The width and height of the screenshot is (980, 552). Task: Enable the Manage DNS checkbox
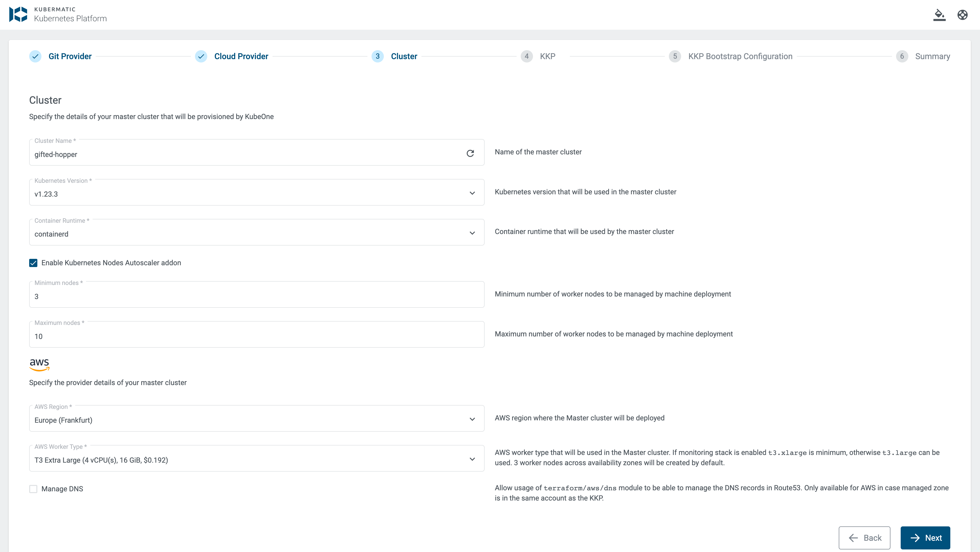34,489
